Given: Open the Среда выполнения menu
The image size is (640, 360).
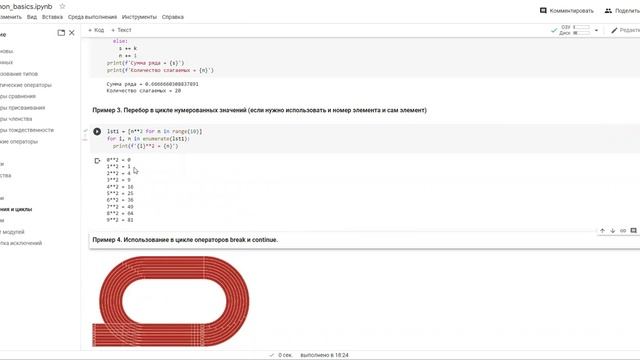Looking at the screenshot, I should tap(92, 17).
